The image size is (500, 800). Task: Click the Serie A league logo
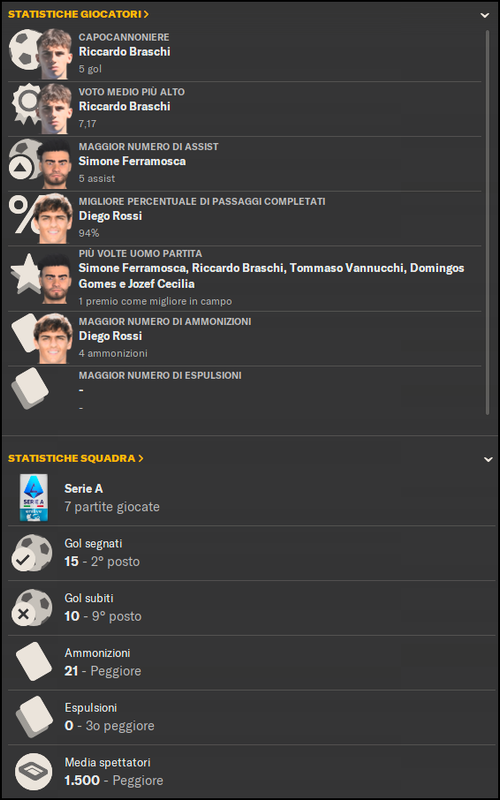pyautogui.click(x=34, y=497)
